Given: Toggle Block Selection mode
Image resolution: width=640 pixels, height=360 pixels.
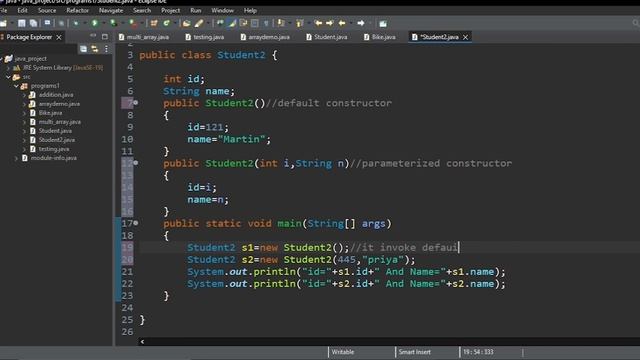Looking at the screenshot, I should coord(255,23).
